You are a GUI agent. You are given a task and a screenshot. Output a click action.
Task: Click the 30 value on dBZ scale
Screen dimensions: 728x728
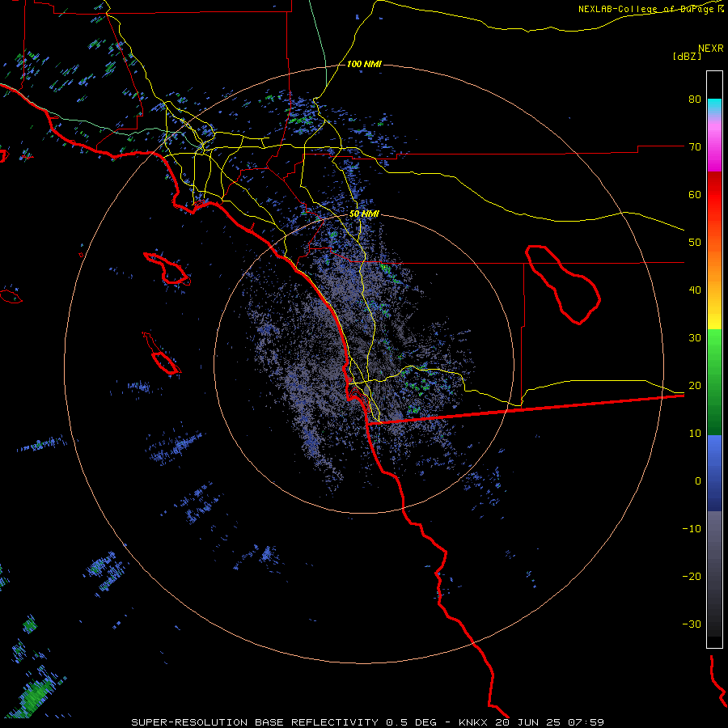695,337
